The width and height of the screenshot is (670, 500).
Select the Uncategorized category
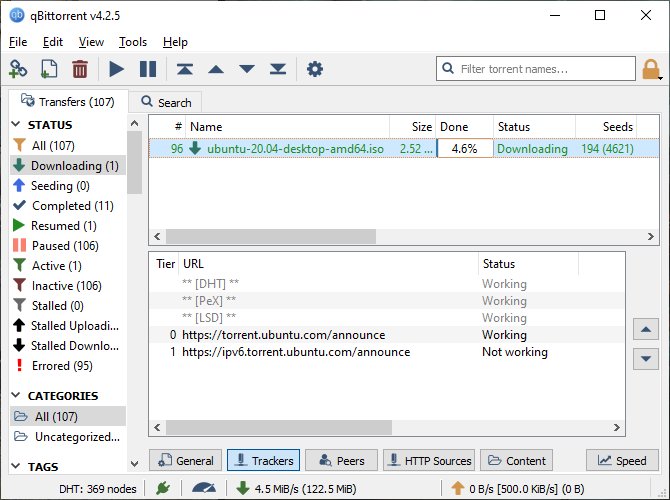pyautogui.click(x=68, y=437)
